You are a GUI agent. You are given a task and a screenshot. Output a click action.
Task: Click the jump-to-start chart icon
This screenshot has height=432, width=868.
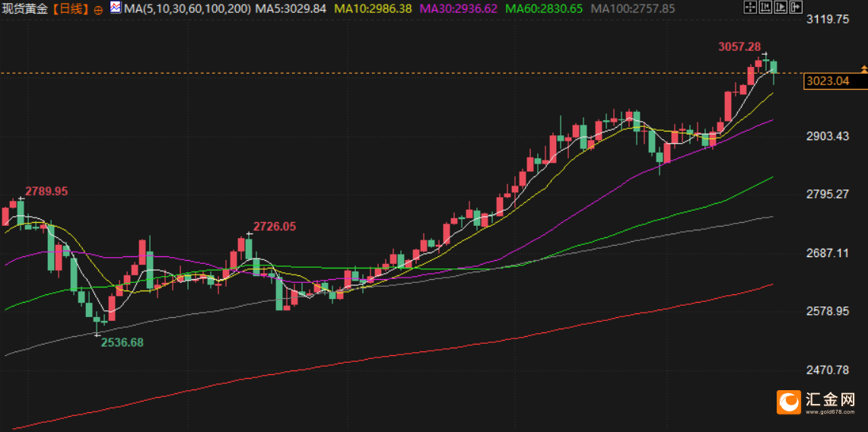pyautogui.click(x=765, y=7)
